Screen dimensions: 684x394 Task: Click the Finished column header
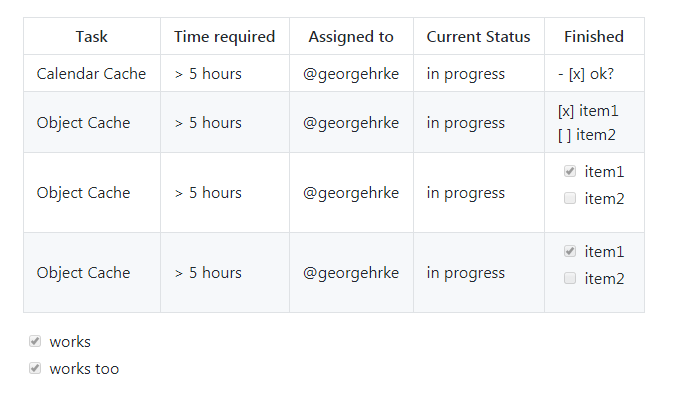pos(594,36)
